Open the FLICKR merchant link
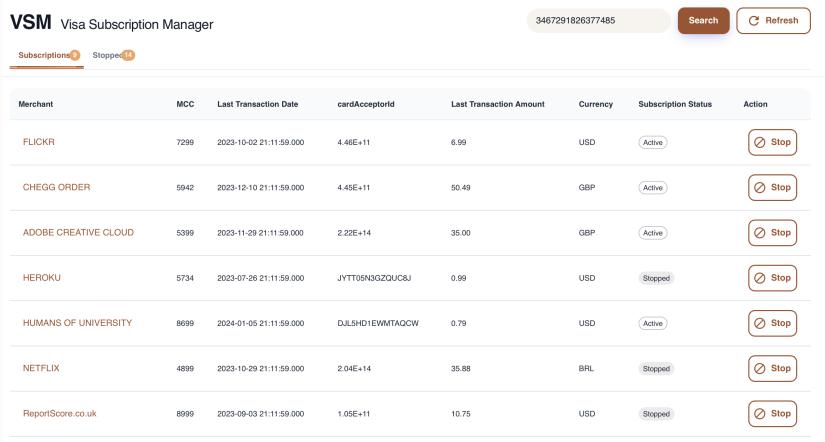Image resolution: width=825 pixels, height=442 pixels. coord(38,142)
